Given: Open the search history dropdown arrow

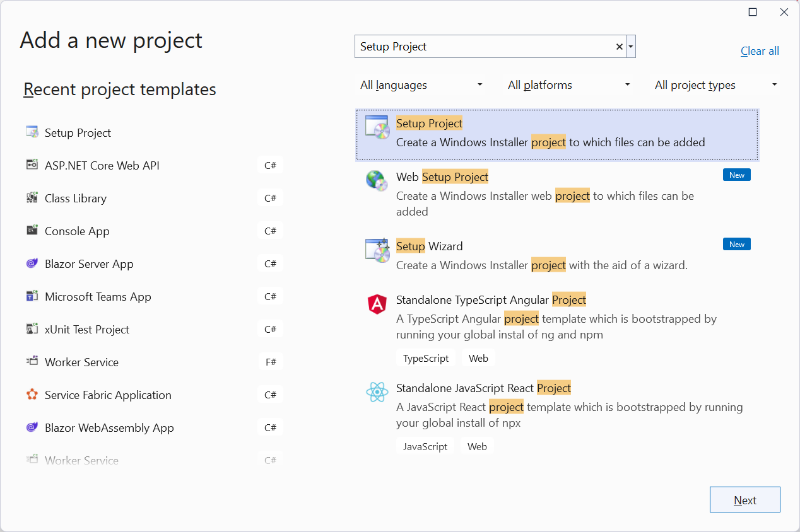Looking at the screenshot, I should (x=630, y=46).
